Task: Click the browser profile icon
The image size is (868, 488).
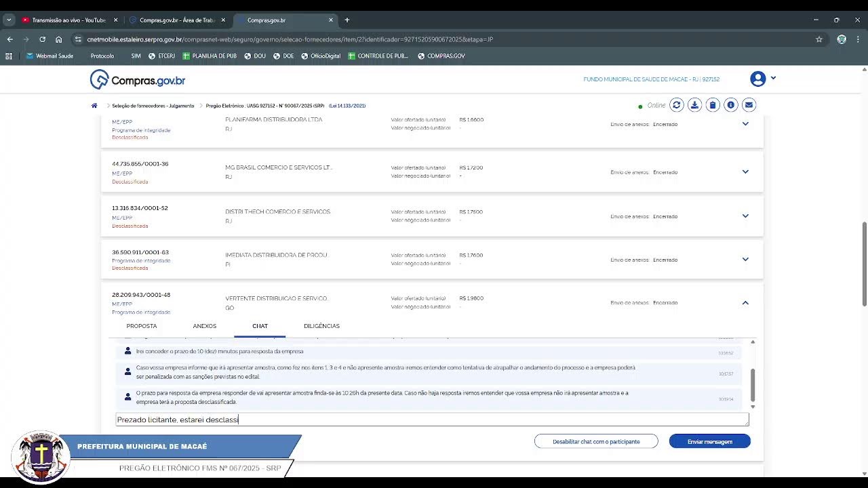Action: 842,39
